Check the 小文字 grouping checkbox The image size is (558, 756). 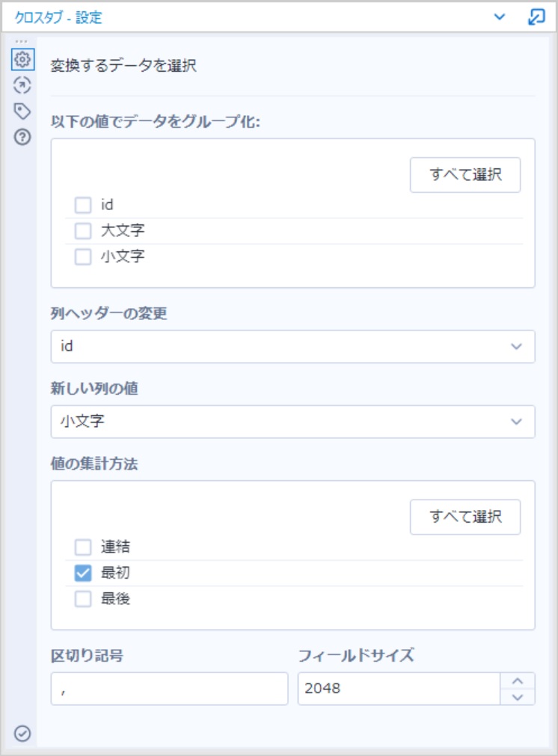coord(83,256)
